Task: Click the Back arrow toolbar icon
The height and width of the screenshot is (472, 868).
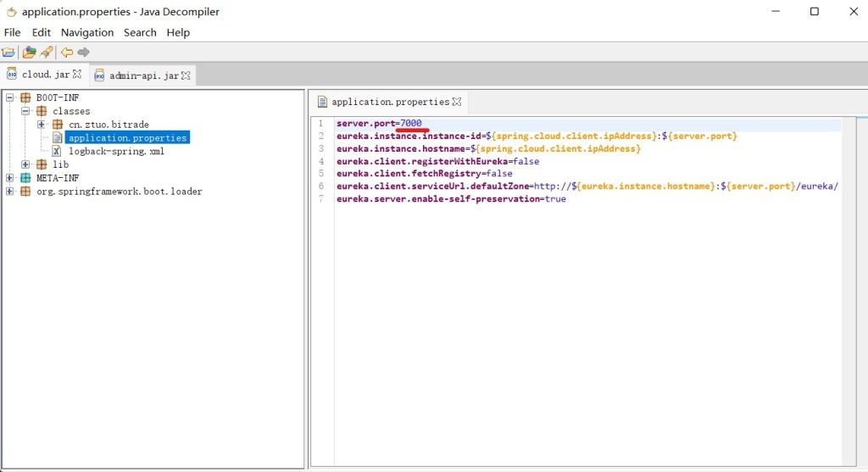Action: [x=67, y=53]
